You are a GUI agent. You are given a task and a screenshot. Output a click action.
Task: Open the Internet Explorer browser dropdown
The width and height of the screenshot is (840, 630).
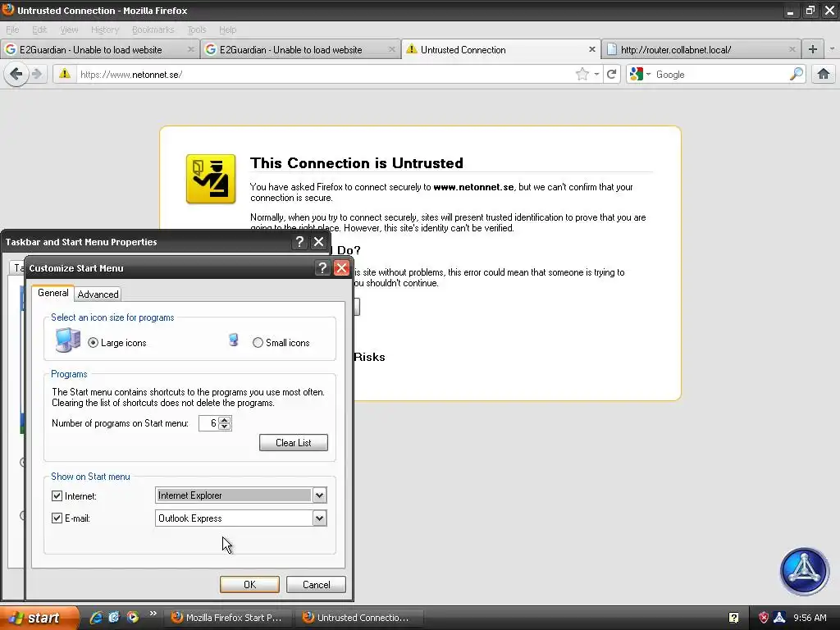pos(319,495)
